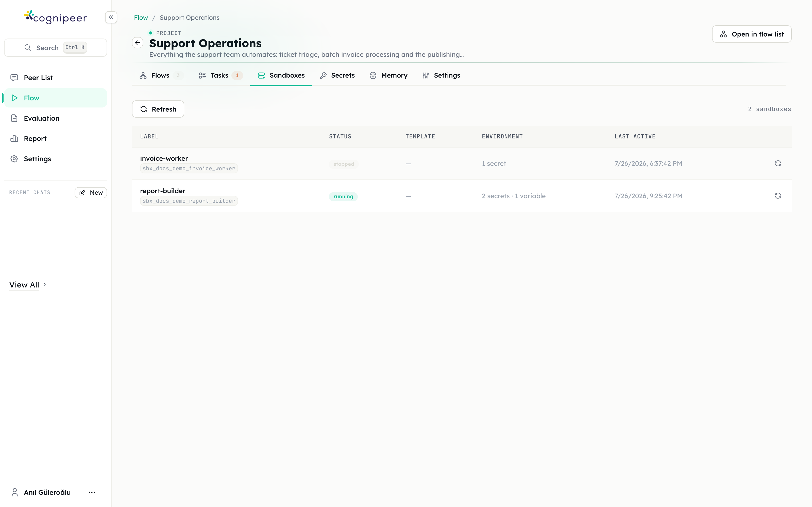The width and height of the screenshot is (812, 507).
Task: Click the report-builder row refresh icon
Action: click(x=778, y=196)
